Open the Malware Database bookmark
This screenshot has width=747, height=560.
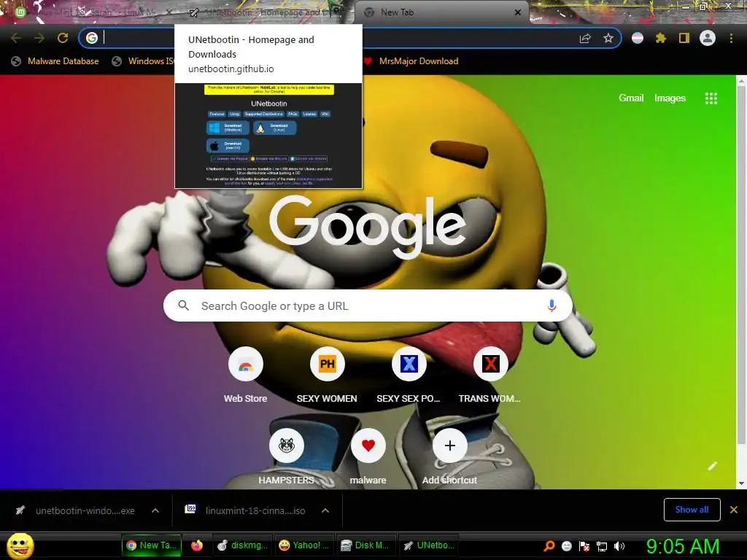55,61
